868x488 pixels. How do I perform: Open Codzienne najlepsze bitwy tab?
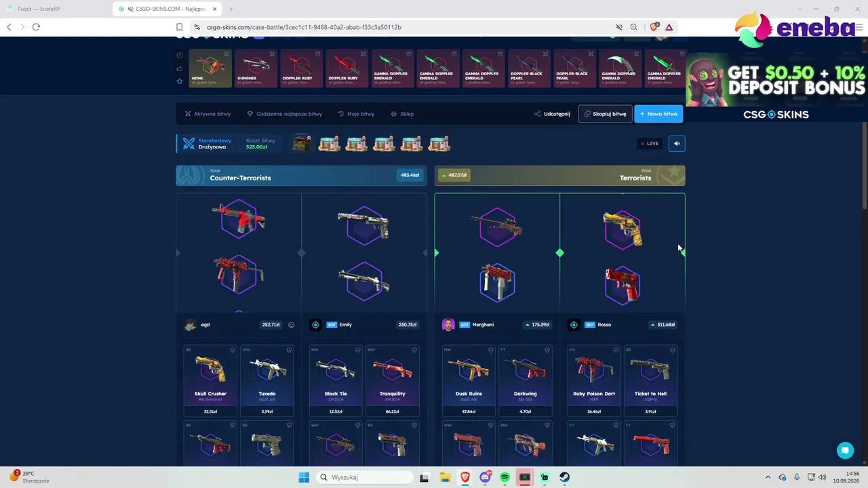(284, 114)
